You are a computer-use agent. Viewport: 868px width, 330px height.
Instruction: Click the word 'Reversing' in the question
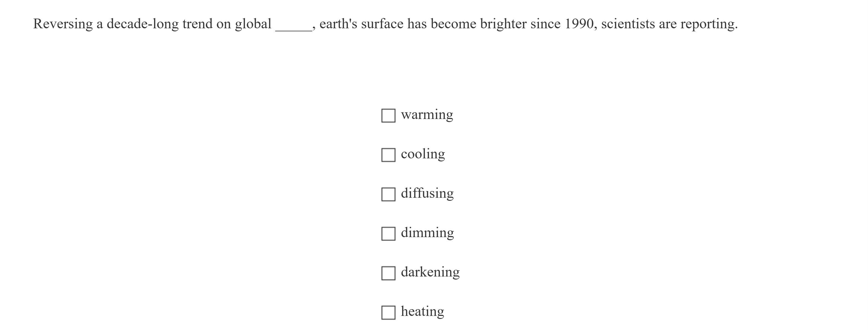[63, 24]
